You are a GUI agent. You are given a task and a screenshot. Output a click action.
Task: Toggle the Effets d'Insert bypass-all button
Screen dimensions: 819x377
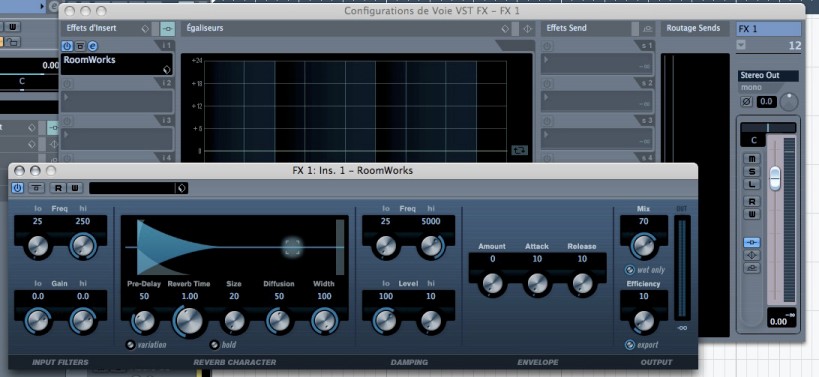coord(168,29)
